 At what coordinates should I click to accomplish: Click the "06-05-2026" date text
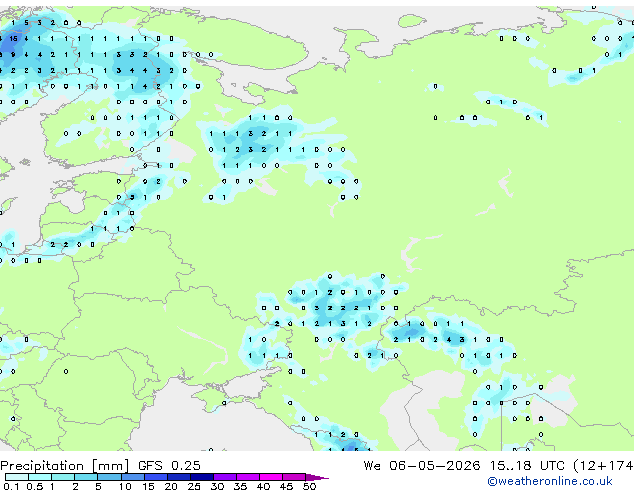click(x=435, y=466)
